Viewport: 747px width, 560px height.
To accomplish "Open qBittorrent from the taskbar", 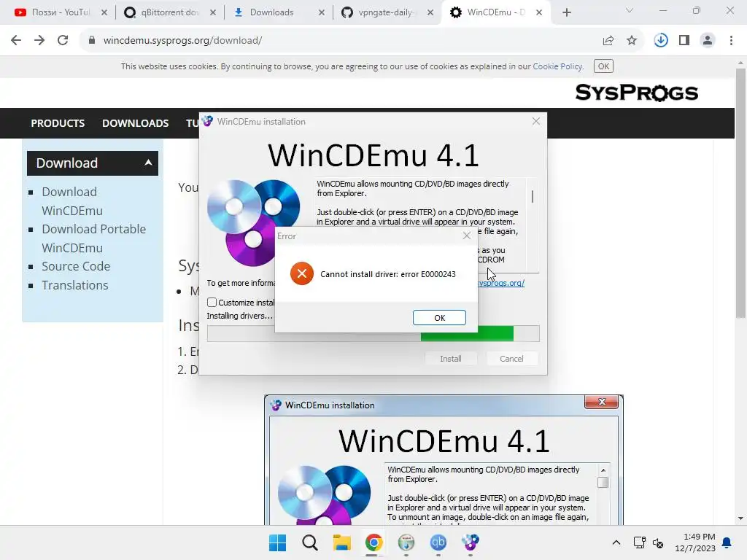I will click(438, 542).
